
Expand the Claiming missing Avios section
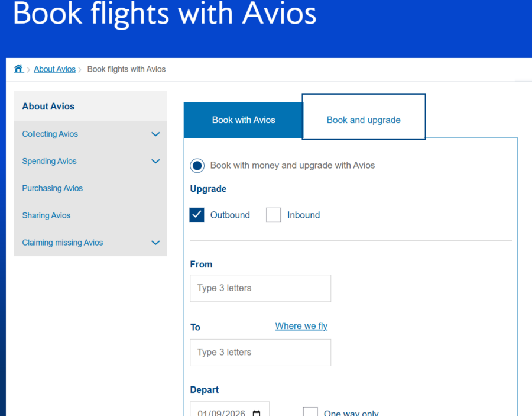[x=155, y=243]
